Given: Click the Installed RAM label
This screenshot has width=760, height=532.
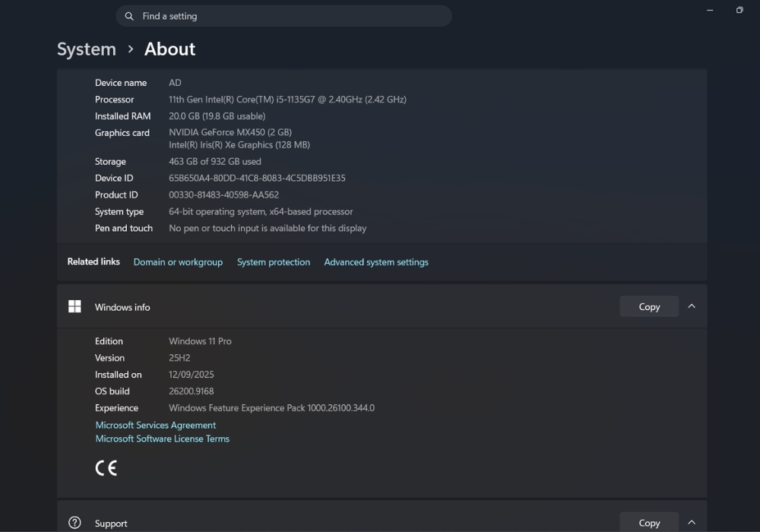Looking at the screenshot, I should 122,116.
